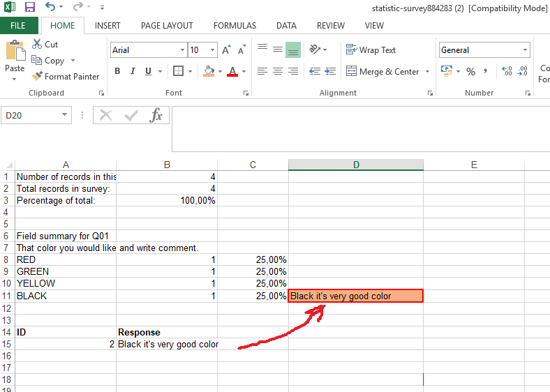Click the Paste button

(x=15, y=59)
